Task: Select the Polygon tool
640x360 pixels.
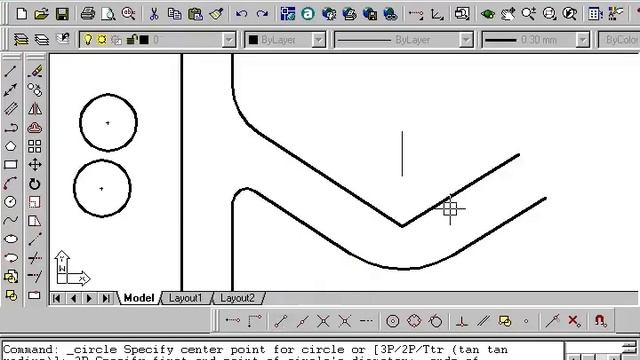Action: click(x=11, y=146)
